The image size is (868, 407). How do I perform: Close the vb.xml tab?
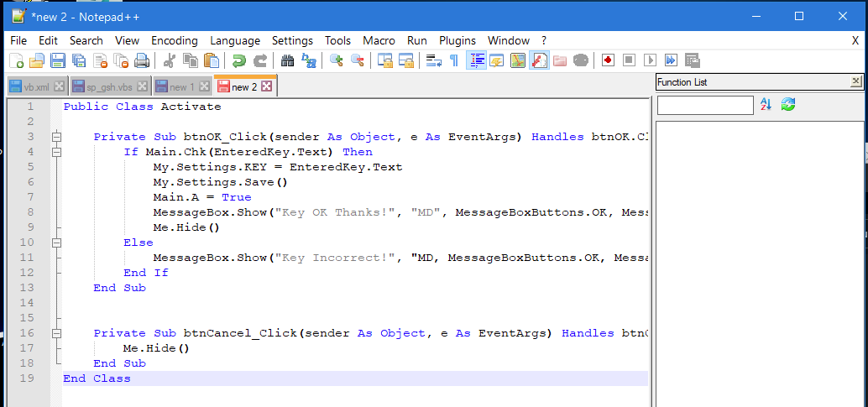(x=60, y=86)
